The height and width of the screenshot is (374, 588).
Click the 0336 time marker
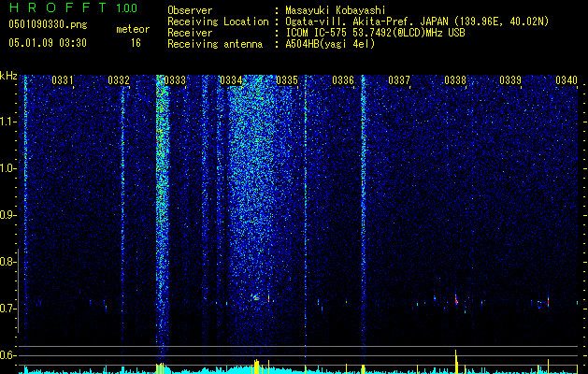click(x=343, y=80)
